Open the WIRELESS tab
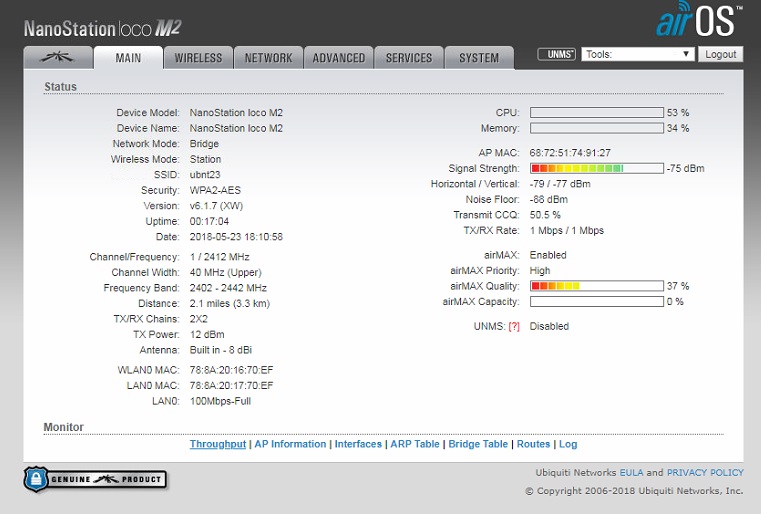Image resolution: width=761 pixels, height=514 pixels. pyautogui.click(x=198, y=58)
